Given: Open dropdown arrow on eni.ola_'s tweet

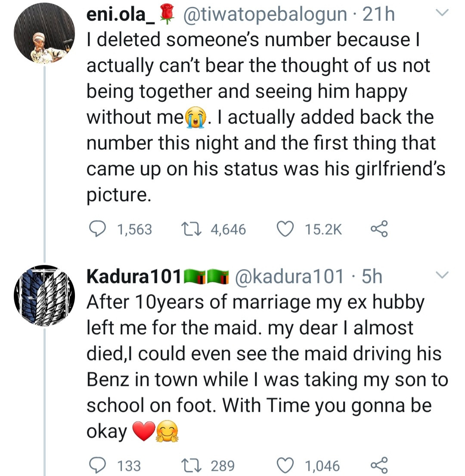Looking at the screenshot, I should (442, 14).
